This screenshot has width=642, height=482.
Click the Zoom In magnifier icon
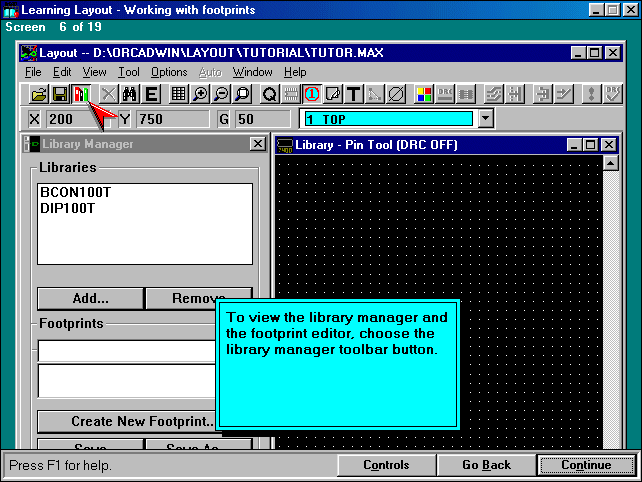click(200, 95)
